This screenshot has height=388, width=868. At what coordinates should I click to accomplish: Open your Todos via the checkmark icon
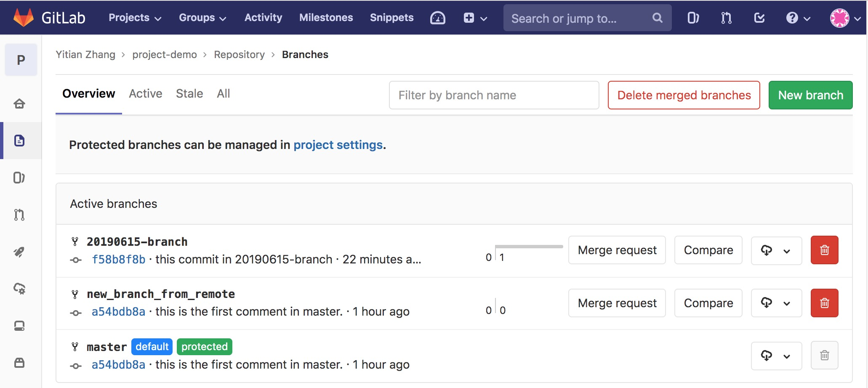[x=759, y=18]
